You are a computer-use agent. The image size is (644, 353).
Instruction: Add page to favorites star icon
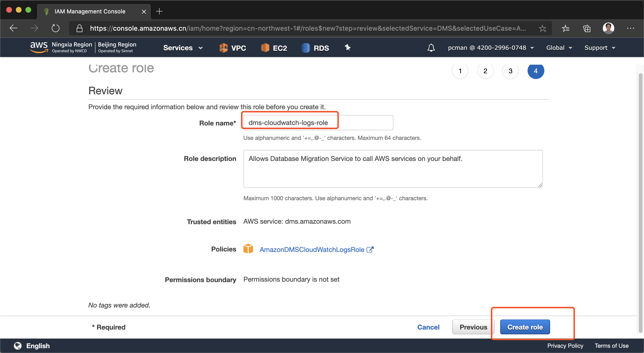tap(542, 28)
